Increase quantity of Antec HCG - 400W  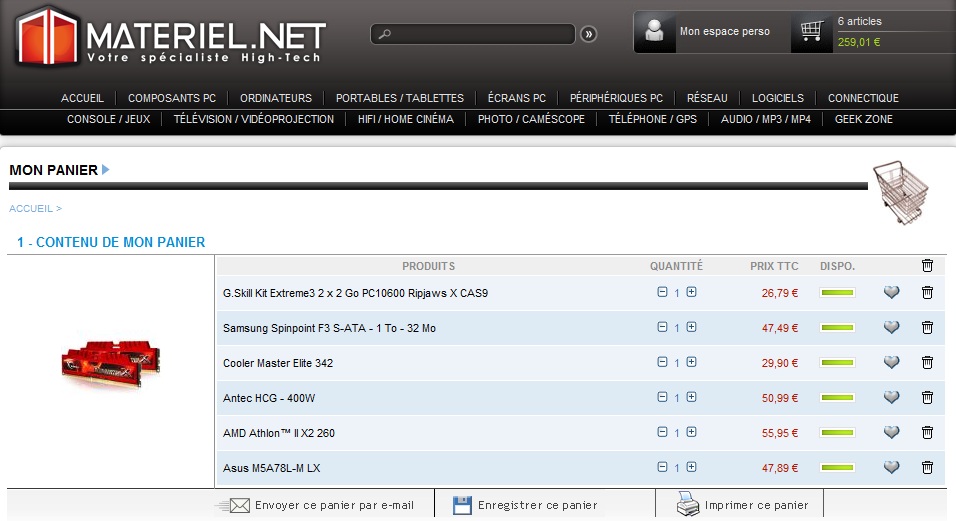click(x=691, y=397)
